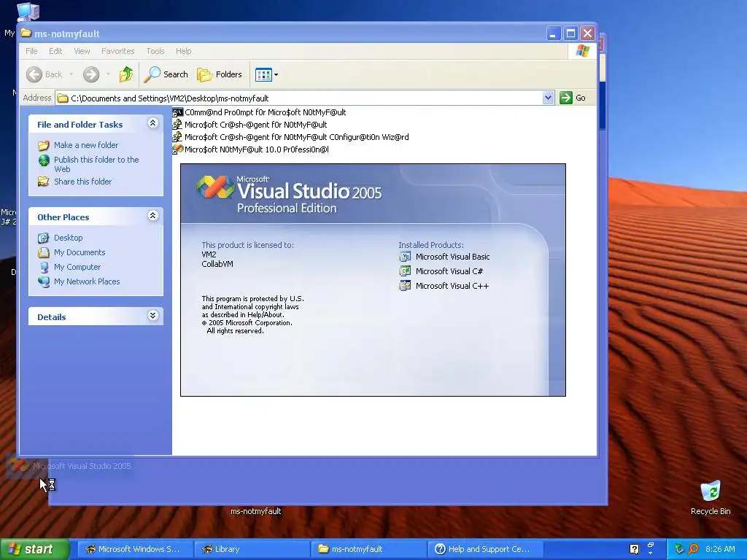
Task: Switch to Microsoft Windows S... taskbar item
Action: (x=135, y=549)
